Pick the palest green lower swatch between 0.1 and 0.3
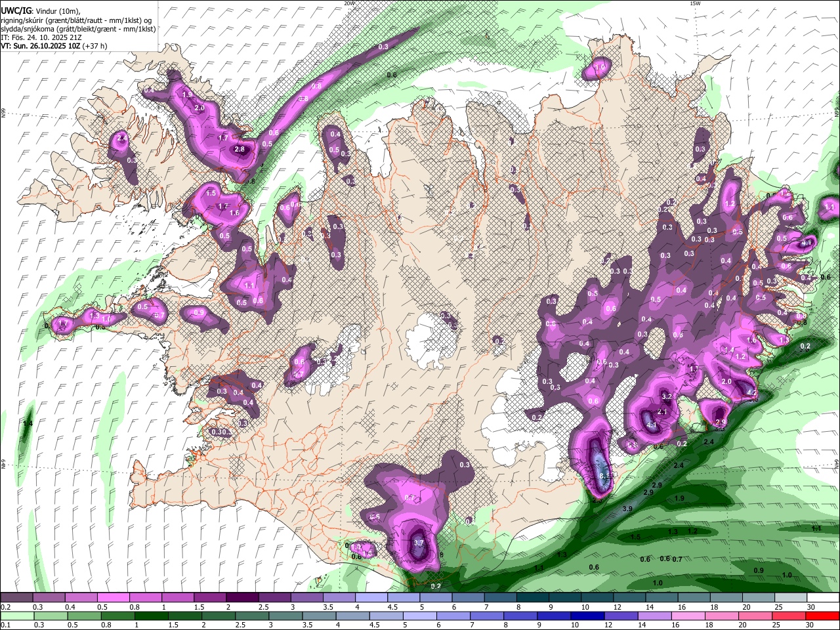 pos(17,616)
